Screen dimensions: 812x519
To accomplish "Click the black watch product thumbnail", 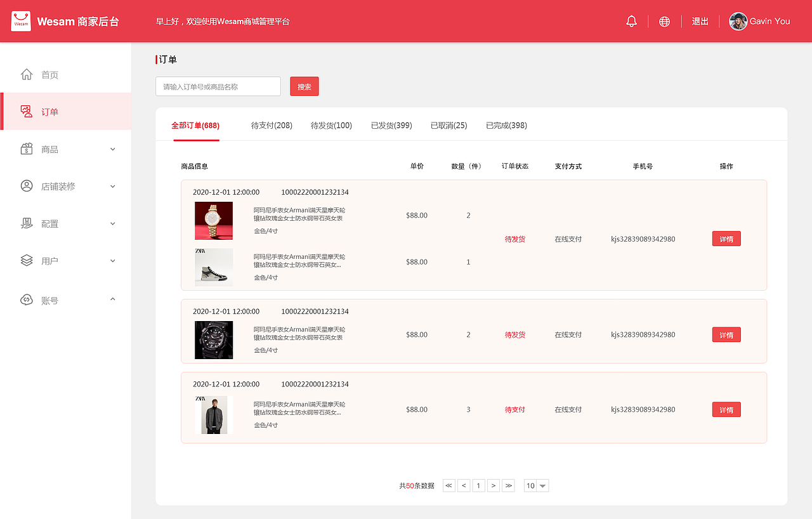I will pyautogui.click(x=214, y=339).
